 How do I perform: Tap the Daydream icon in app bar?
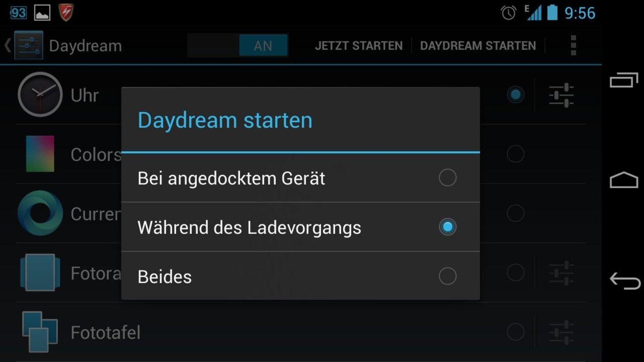click(x=28, y=45)
